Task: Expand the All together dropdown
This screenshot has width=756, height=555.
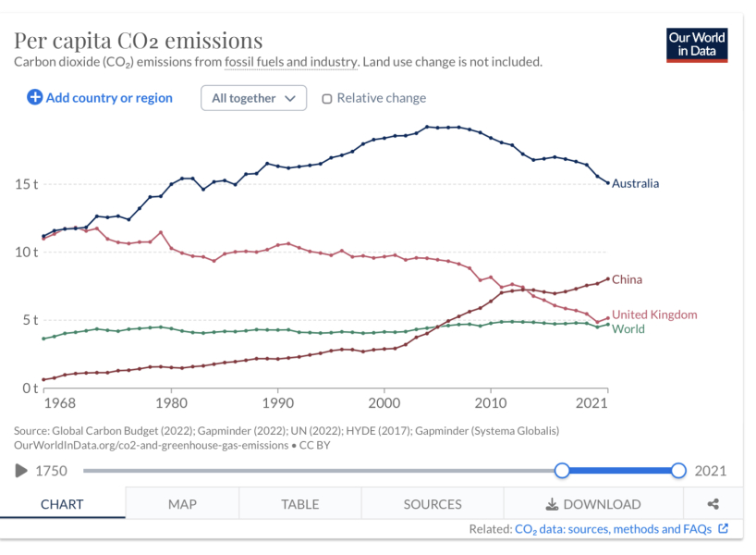Action: [x=253, y=98]
